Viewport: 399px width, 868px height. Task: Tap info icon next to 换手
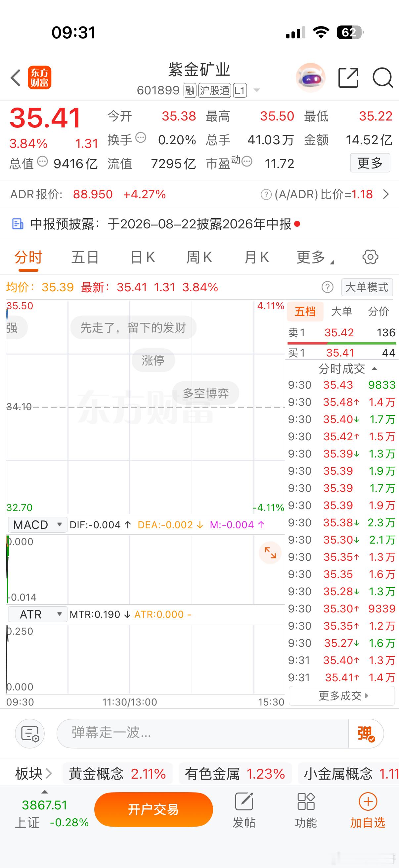(x=141, y=138)
